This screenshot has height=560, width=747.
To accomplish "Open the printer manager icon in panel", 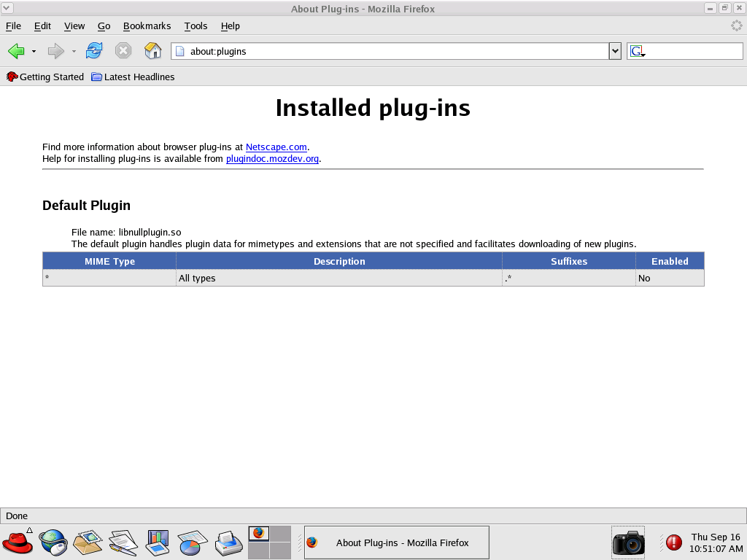I will [x=228, y=542].
